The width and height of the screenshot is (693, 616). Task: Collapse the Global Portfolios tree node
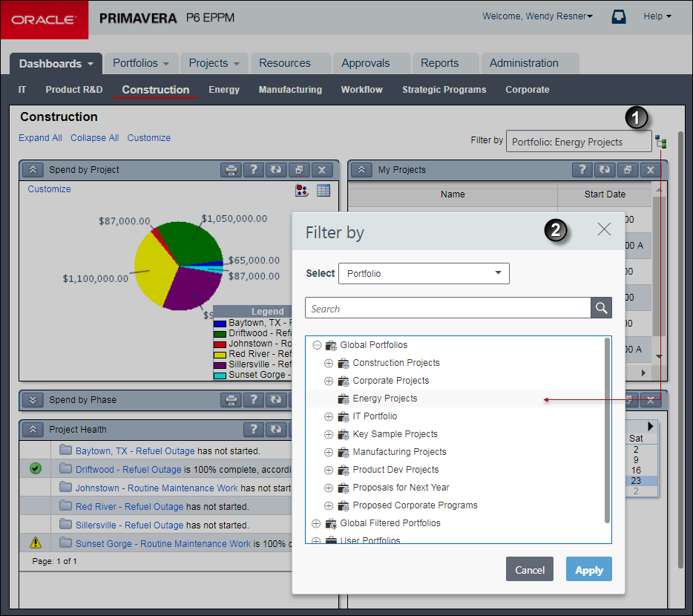[317, 345]
